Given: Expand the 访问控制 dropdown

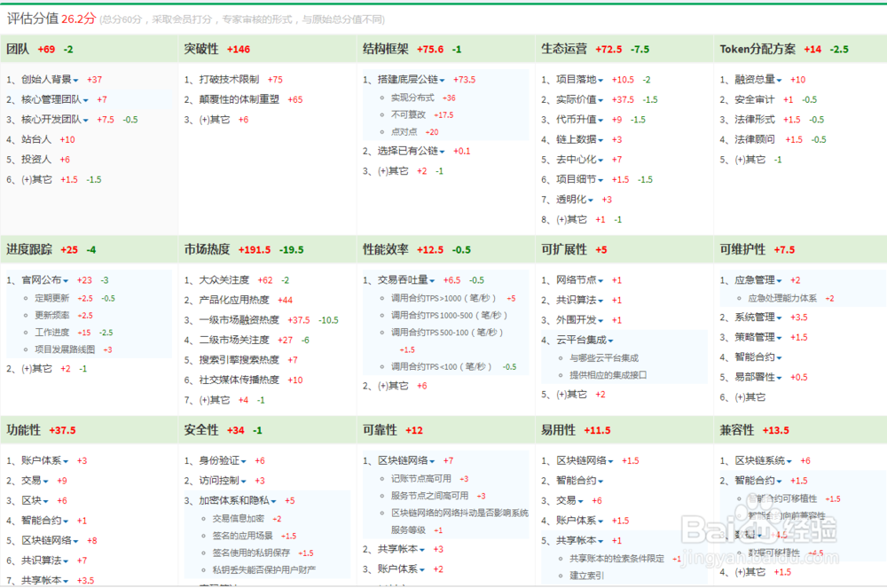Looking at the screenshot, I should coord(243,482).
